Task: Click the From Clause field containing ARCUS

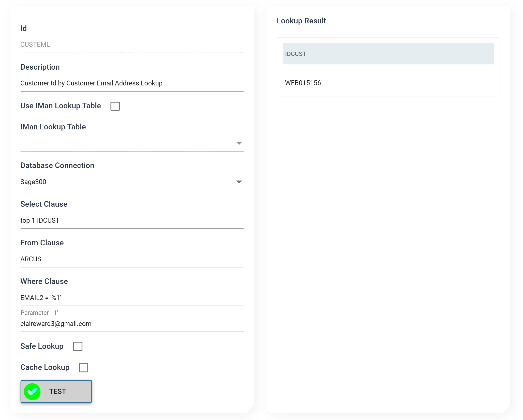Action: coord(132,259)
